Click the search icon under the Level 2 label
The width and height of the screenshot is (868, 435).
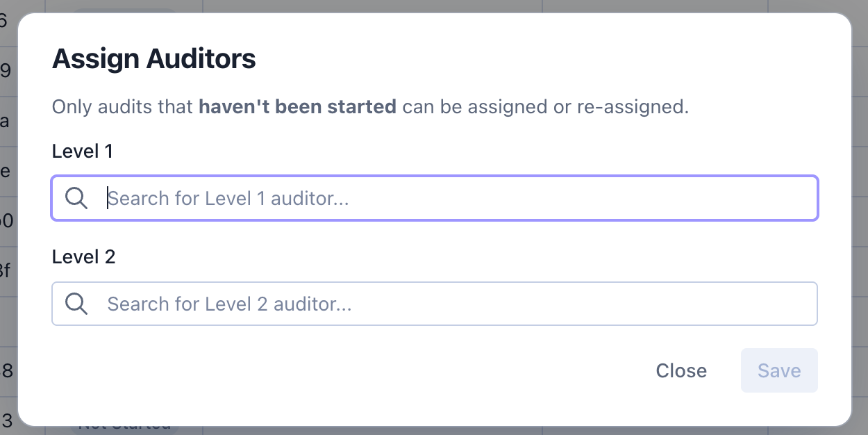(76, 304)
